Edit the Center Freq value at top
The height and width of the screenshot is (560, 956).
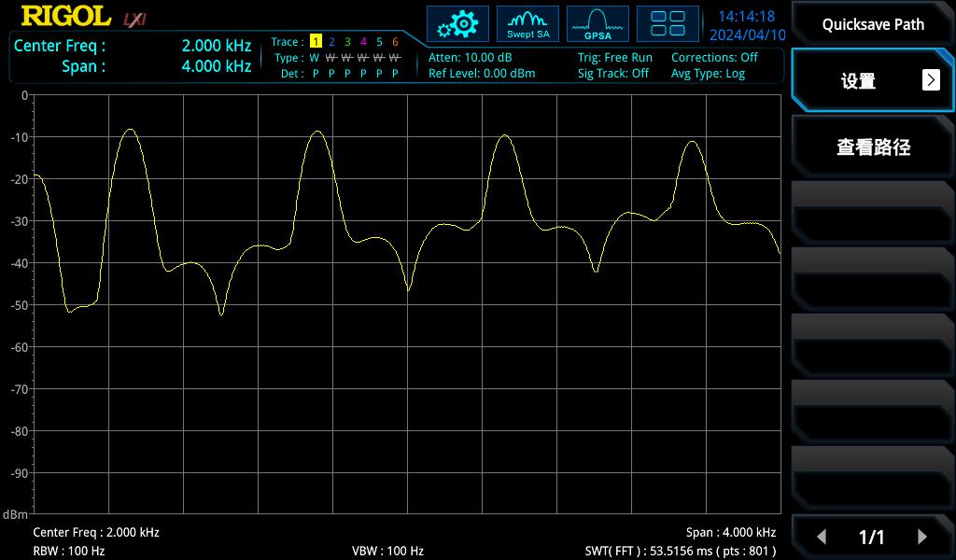point(216,46)
